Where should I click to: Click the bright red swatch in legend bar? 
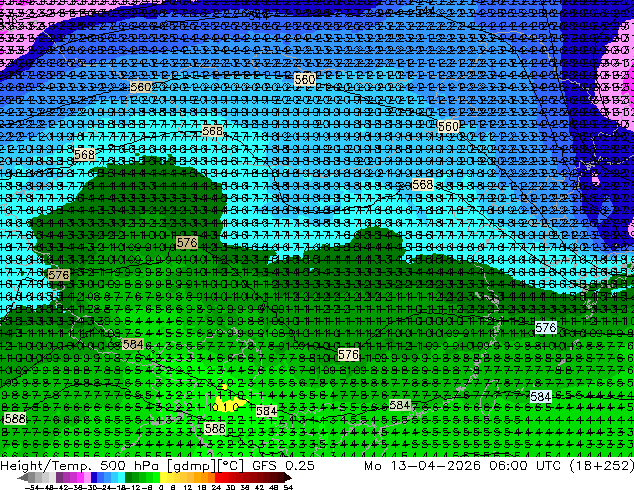tap(218, 478)
